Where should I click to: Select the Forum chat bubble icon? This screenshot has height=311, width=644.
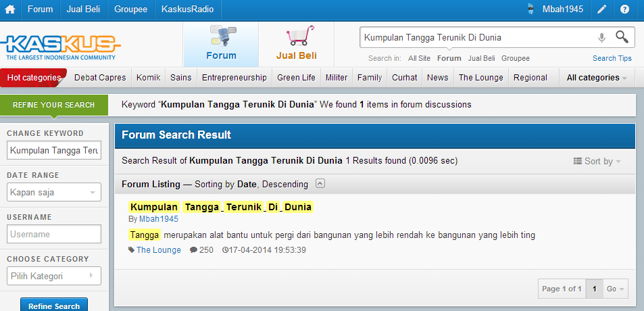click(x=223, y=36)
